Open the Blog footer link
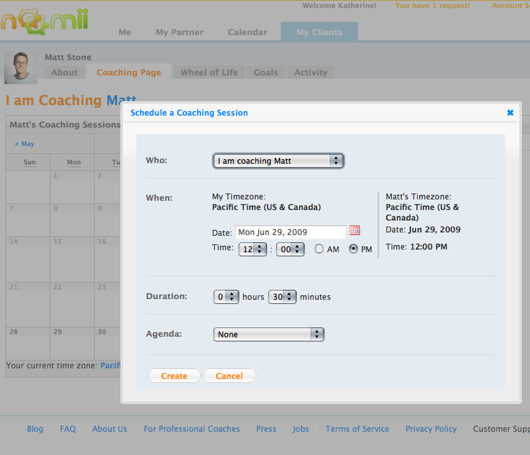530x455 pixels. point(35,429)
